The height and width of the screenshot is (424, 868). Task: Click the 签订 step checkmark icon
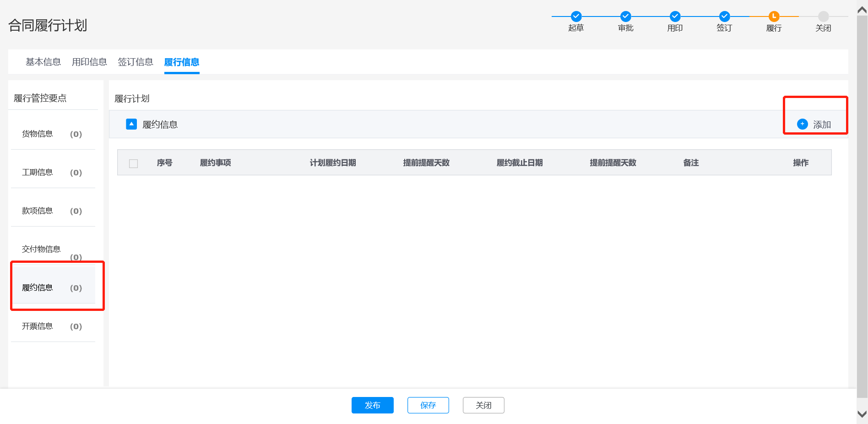pyautogui.click(x=724, y=16)
